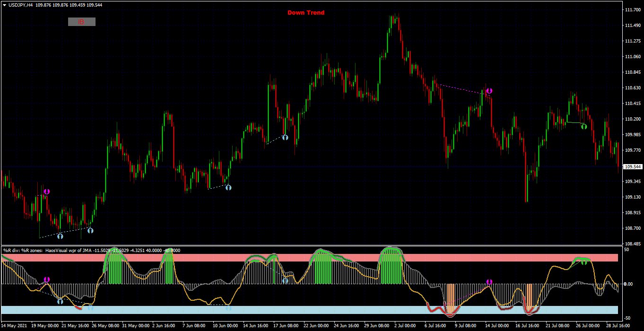
Task: Click time axis label 17 Jun 08:00
Action: [287, 326]
